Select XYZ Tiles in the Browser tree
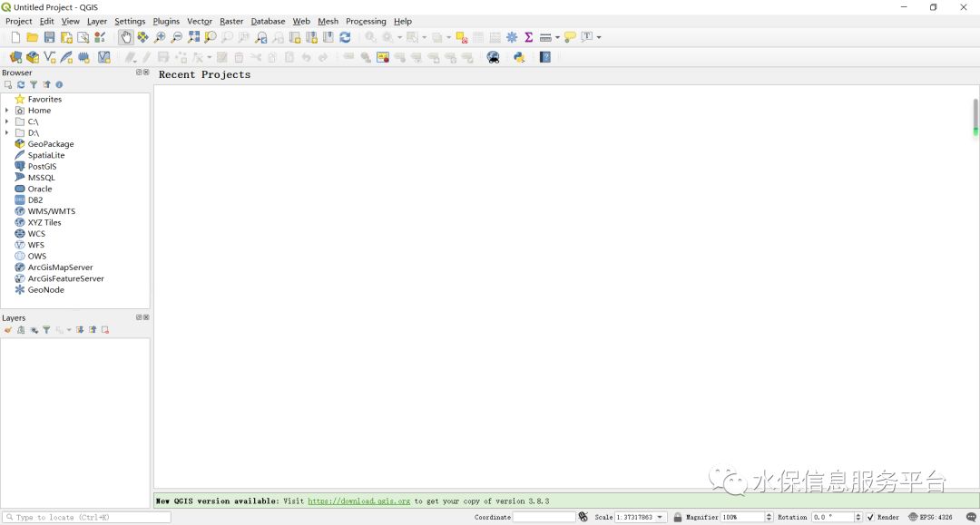This screenshot has height=525, width=980. 44,223
